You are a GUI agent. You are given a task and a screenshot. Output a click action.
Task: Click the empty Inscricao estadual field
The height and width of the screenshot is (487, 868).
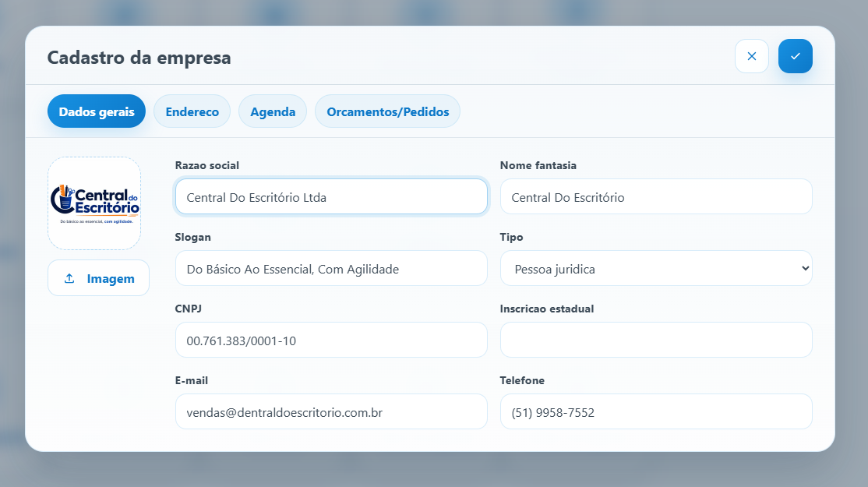(x=655, y=340)
